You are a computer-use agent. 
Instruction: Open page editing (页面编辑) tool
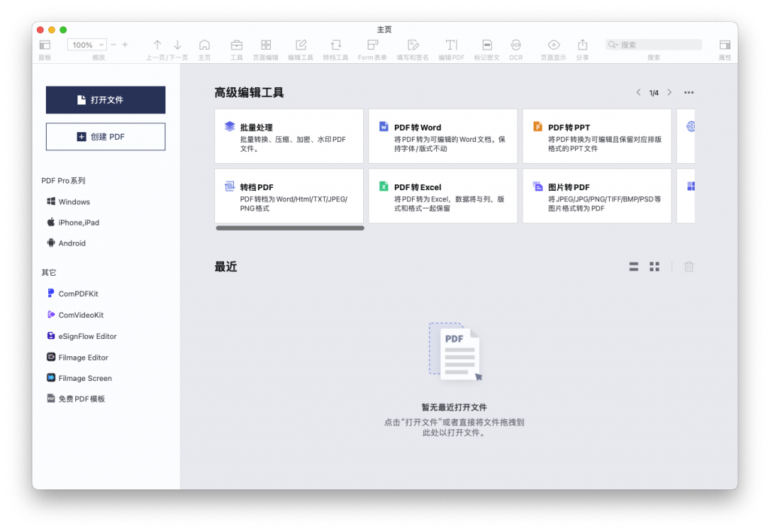click(x=265, y=44)
